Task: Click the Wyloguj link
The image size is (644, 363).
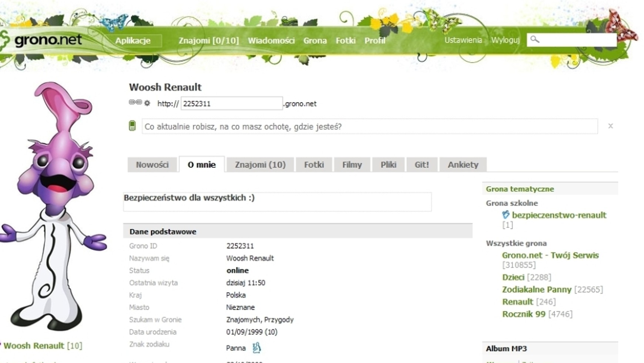Action: coord(505,40)
